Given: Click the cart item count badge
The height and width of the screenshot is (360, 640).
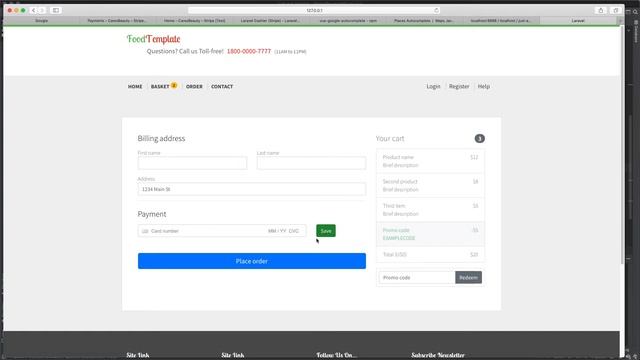Looking at the screenshot, I should pyautogui.click(x=480, y=139).
